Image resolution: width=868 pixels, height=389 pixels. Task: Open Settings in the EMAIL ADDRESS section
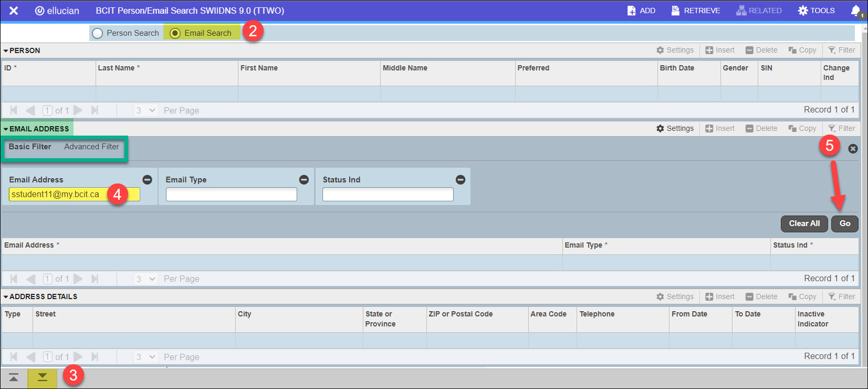pos(675,128)
